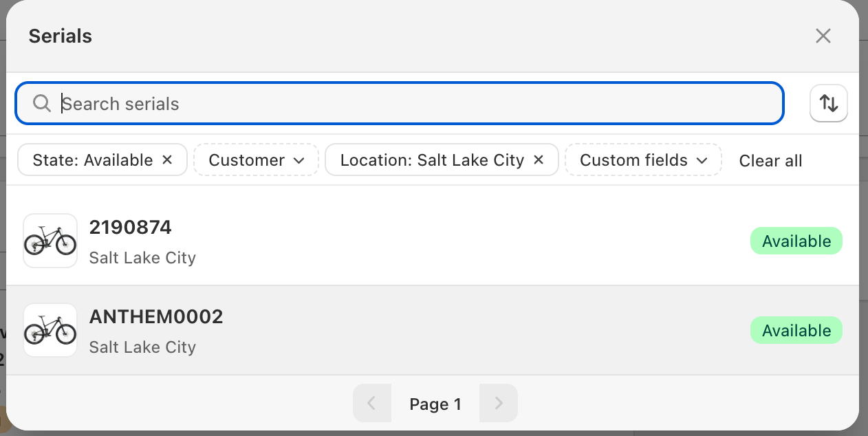Remove the State: Available filter
The height and width of the screenshot is (436, 868).
167,160
